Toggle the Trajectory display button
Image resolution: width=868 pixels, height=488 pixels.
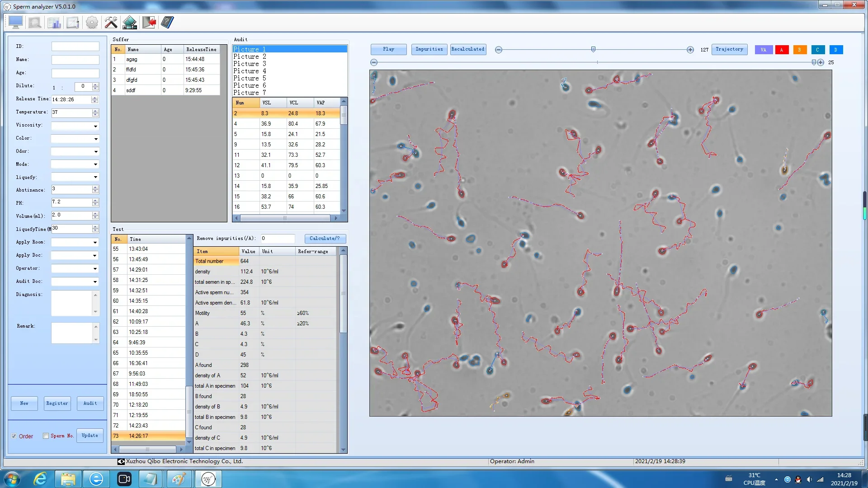(x=729, y=49)
